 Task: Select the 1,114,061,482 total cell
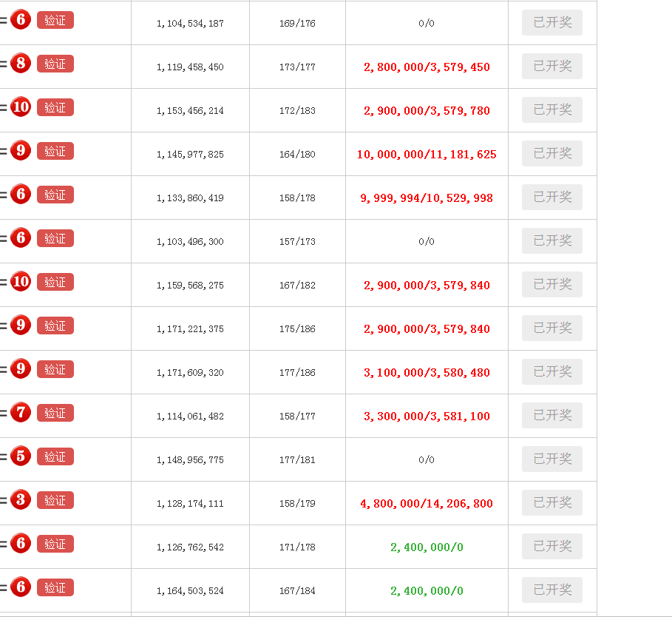point(190,417)
